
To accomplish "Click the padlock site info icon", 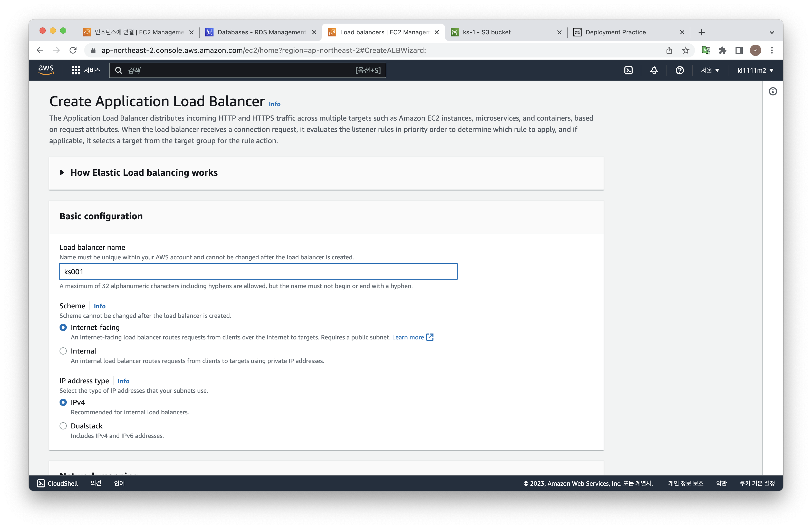I will pos(93,51).
